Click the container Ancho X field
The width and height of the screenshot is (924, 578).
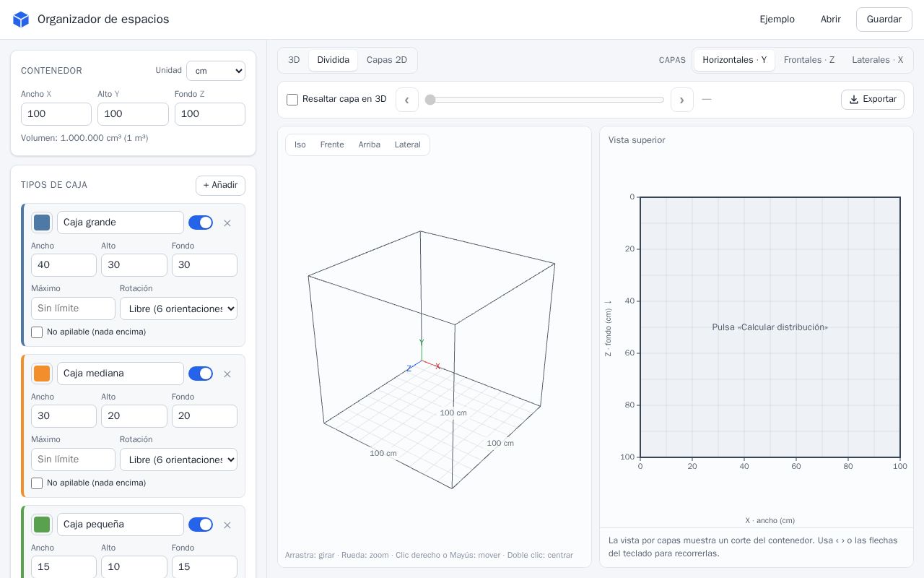(x=56, y=114)
